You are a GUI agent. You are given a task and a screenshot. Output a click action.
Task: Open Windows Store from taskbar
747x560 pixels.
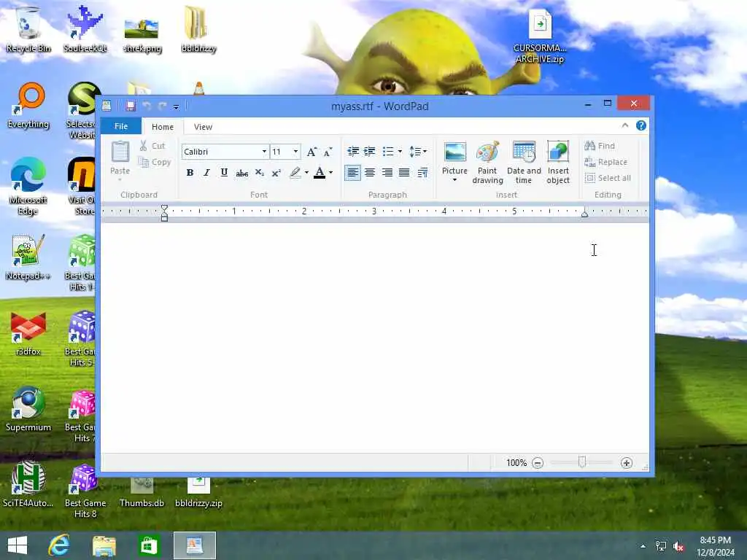click(x=149, y=545)
